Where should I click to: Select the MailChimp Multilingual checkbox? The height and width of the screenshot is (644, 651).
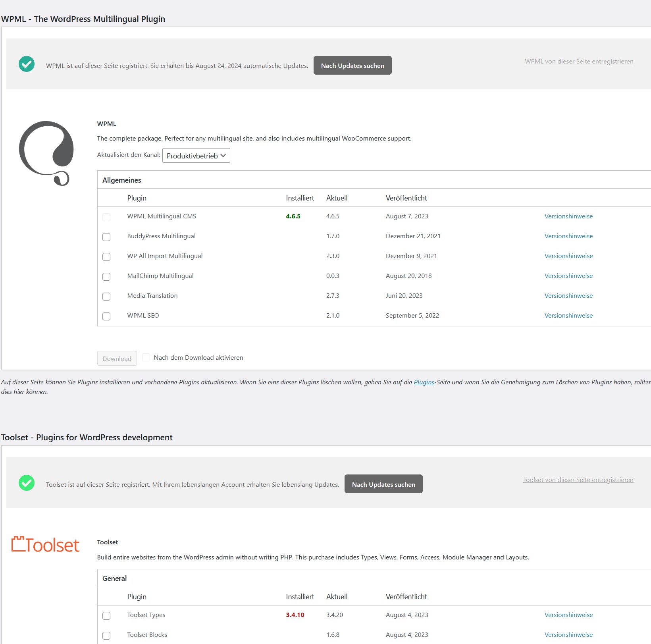(106, 277)
